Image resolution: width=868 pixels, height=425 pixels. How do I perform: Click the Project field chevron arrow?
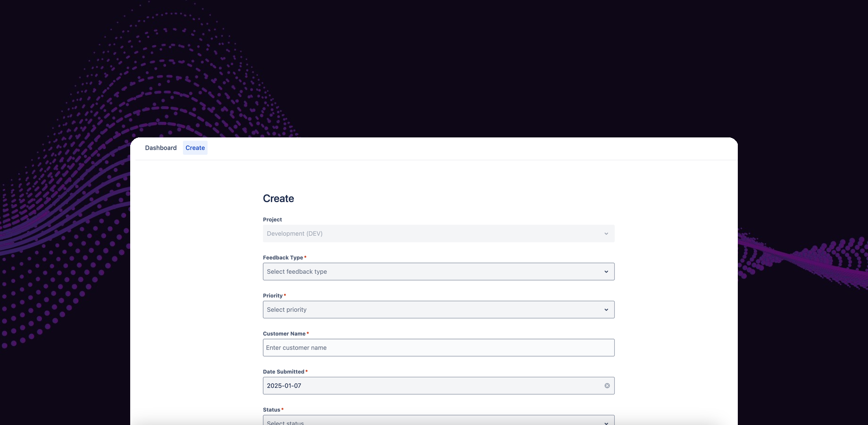point(606,234)
